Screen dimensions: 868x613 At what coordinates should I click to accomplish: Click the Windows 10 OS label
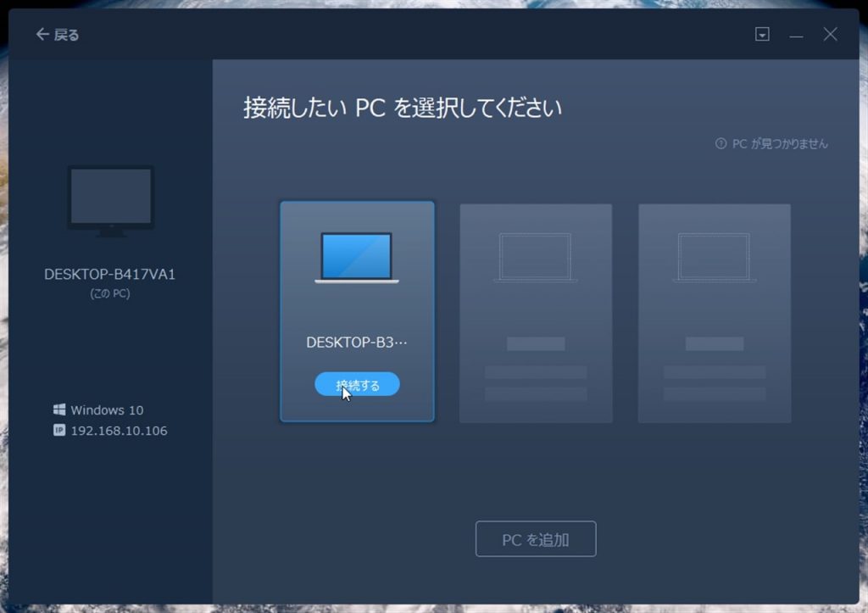click(107, 410)
